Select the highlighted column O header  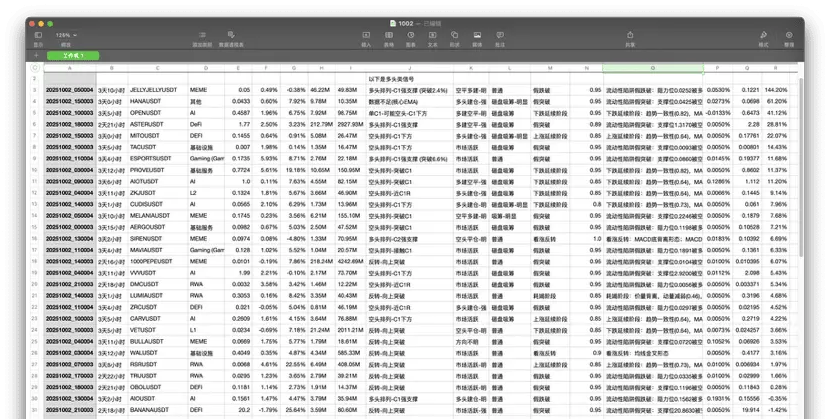pos(653,68)
